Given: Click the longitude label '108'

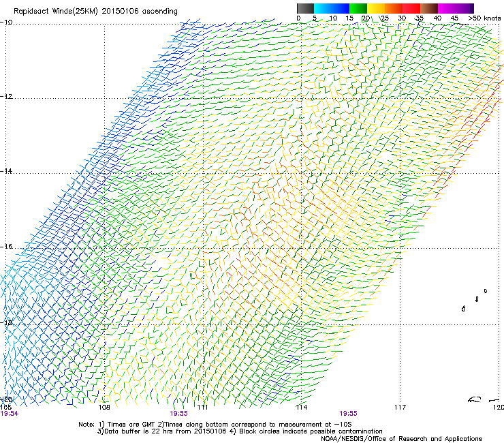Looking at the screenshot, I should coord(104,408).
